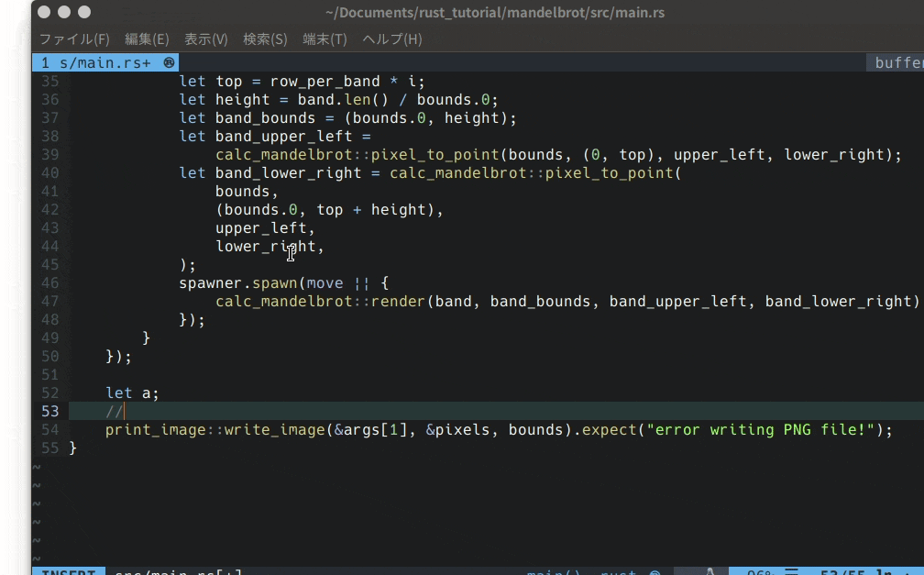This screenshot has height=575, width=924.
Task: Click the window maximize button
Action: click(84, 12)
